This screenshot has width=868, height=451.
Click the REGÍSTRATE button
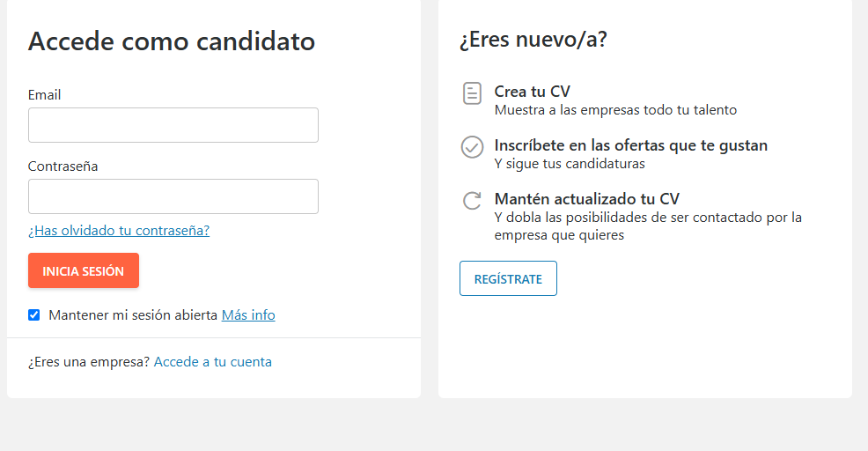[508, 278]
